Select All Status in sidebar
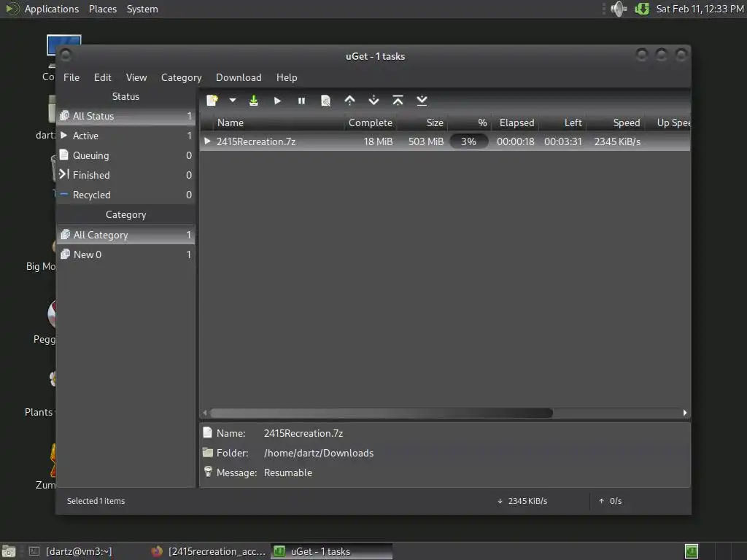The width and height of the screenshot is (747, 560). [126, 116]
